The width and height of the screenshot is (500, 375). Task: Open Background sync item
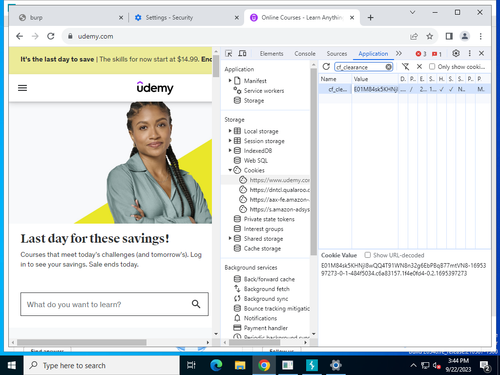(x=266, y=298)
